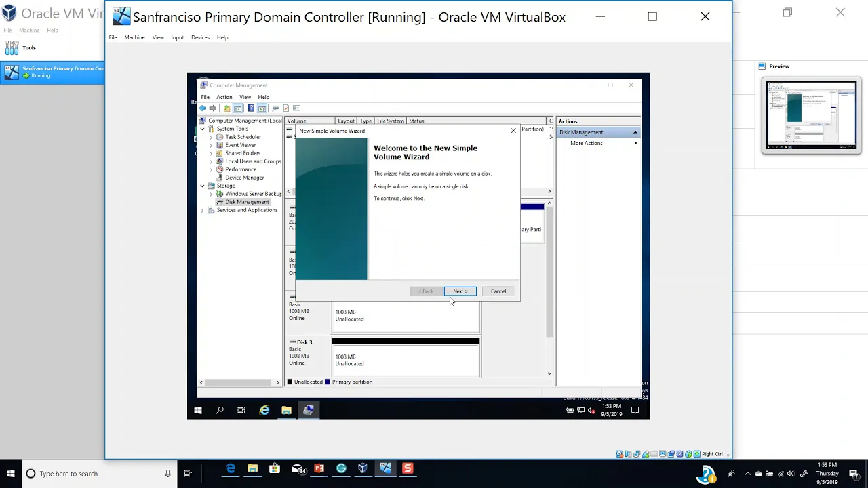
Task: Click Disk 3 unallocated 1008 MB region
Action: 406,360
